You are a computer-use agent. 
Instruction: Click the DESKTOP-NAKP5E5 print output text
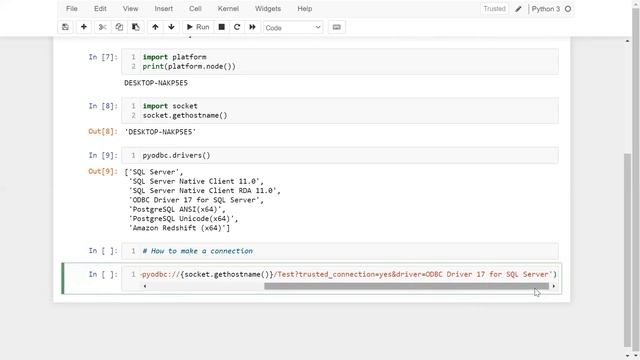(x=156, y=83)
